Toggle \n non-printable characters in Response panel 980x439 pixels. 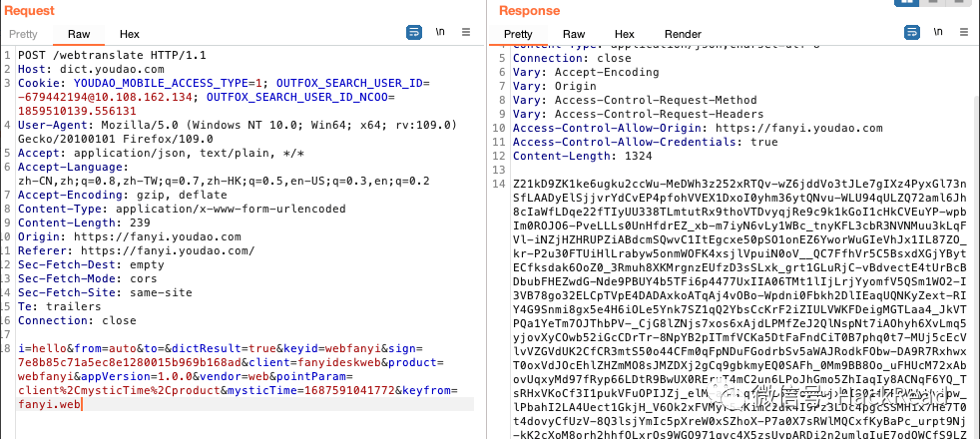pyautogui.click(x=938, y=33)
